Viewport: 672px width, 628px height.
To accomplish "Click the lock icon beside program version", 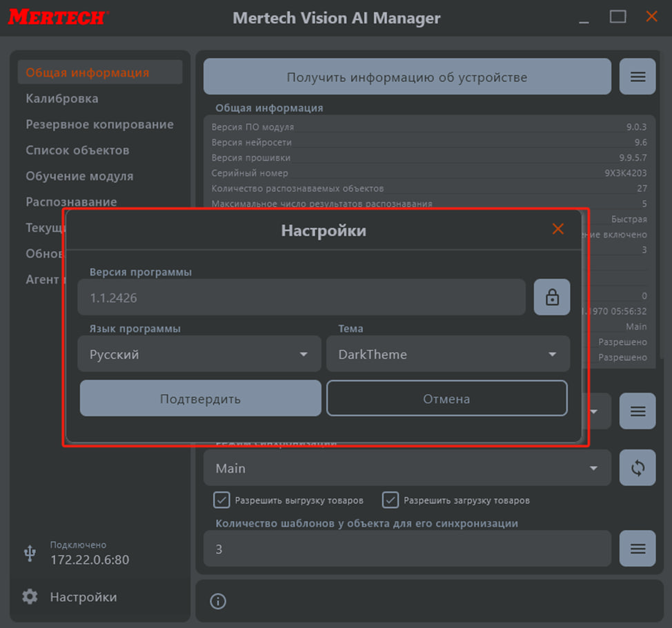I will click(552, 297).
